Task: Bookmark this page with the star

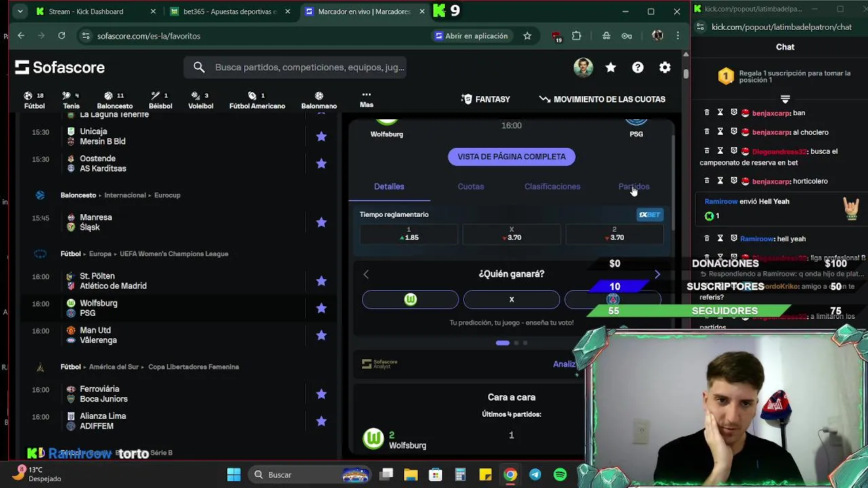Action: click(x=527, y=36)
